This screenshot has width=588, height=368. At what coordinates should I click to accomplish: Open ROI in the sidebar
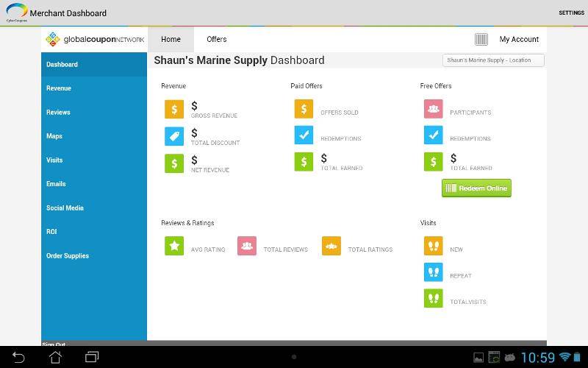click(94, 232)
